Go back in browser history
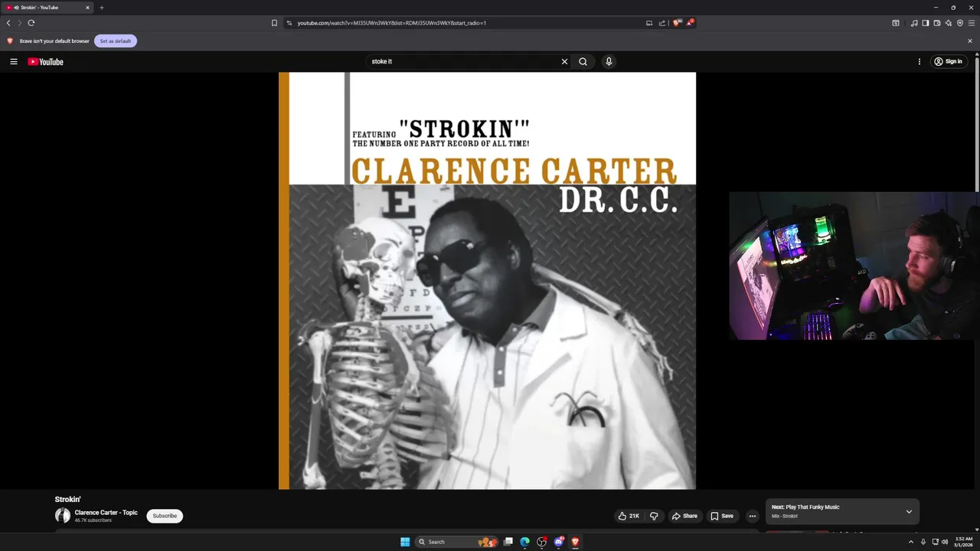The image size is (980, 551). (8, 23)
